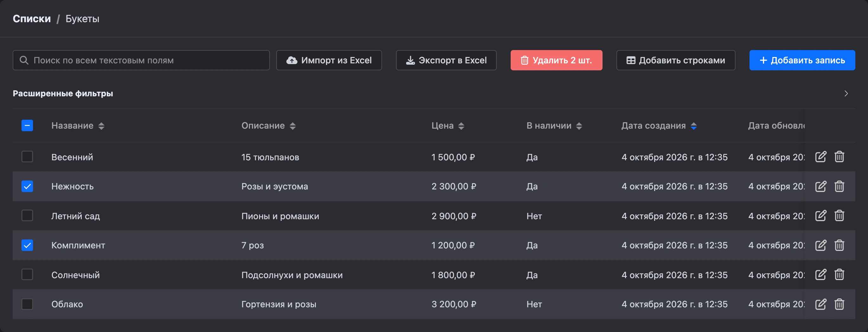The width and height of the screenshot is (868, 332).
Task: Remove the Солнечный row with trash icon
Action: 839,275
